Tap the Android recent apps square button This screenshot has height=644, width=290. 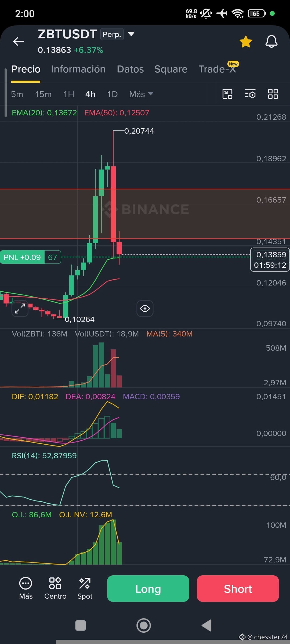click(81, 625)
